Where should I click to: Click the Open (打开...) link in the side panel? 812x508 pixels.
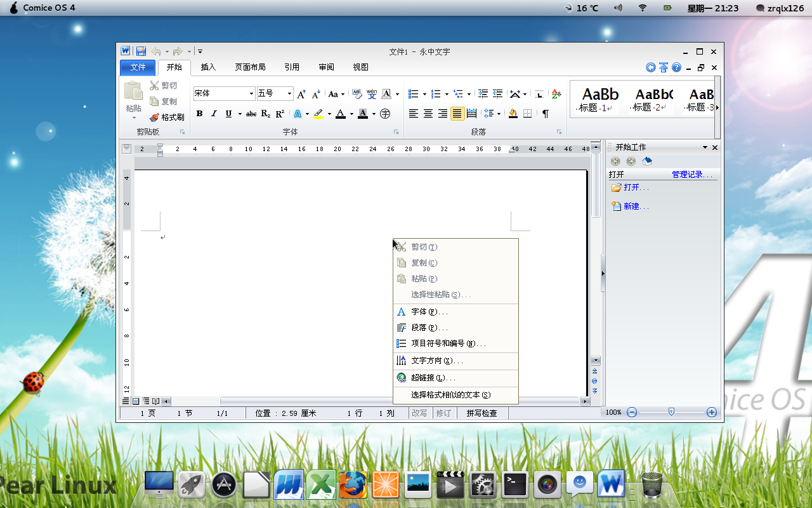tap(636, 188)
